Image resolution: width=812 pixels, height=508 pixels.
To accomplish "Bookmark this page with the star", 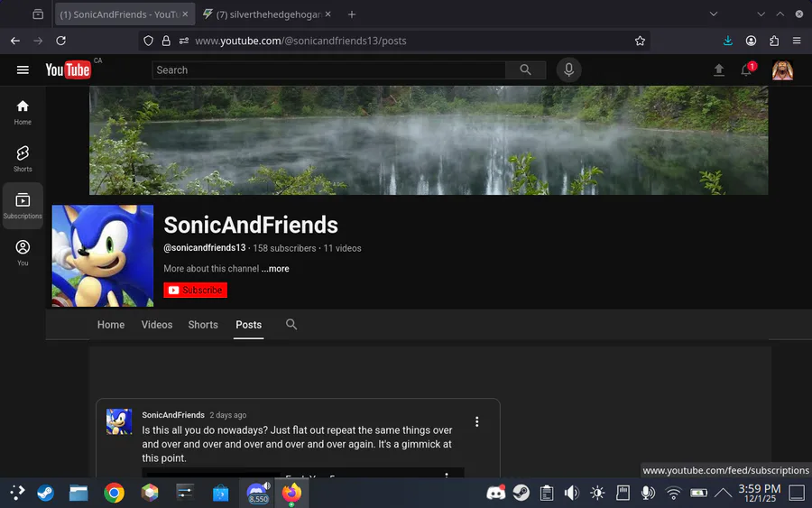I will [x=640, y=41].
